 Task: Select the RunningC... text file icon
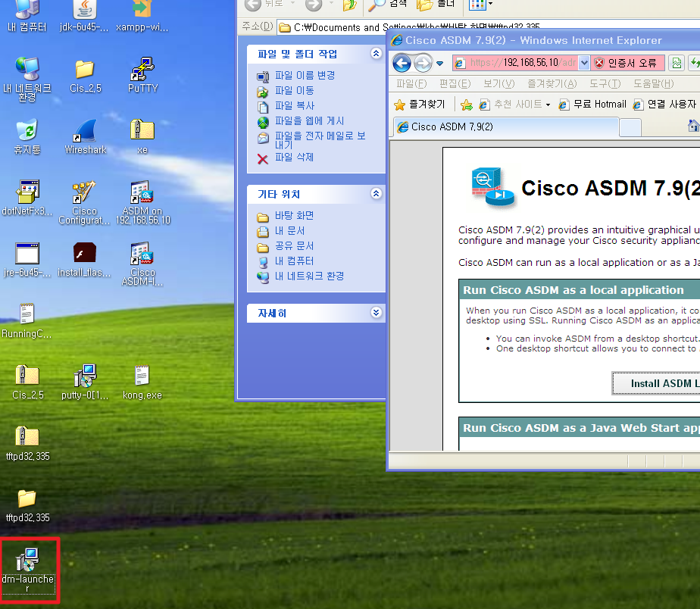point(27,320)
